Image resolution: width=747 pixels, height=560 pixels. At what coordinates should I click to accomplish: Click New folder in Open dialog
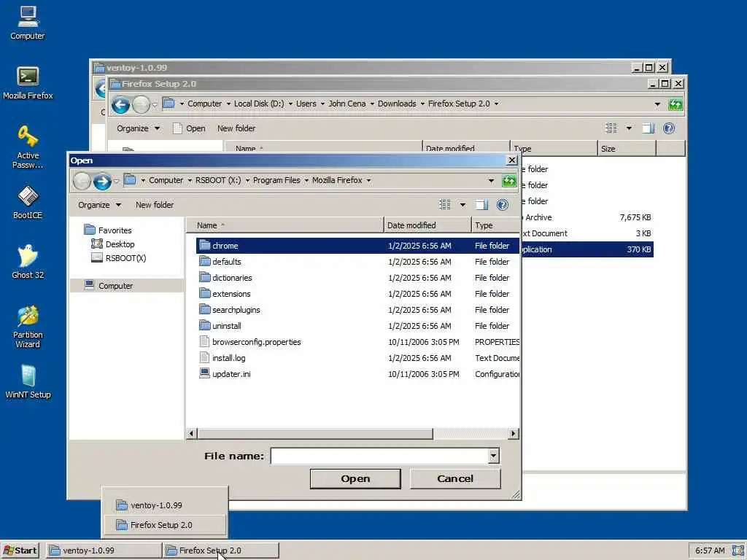[x=155, y=205]
